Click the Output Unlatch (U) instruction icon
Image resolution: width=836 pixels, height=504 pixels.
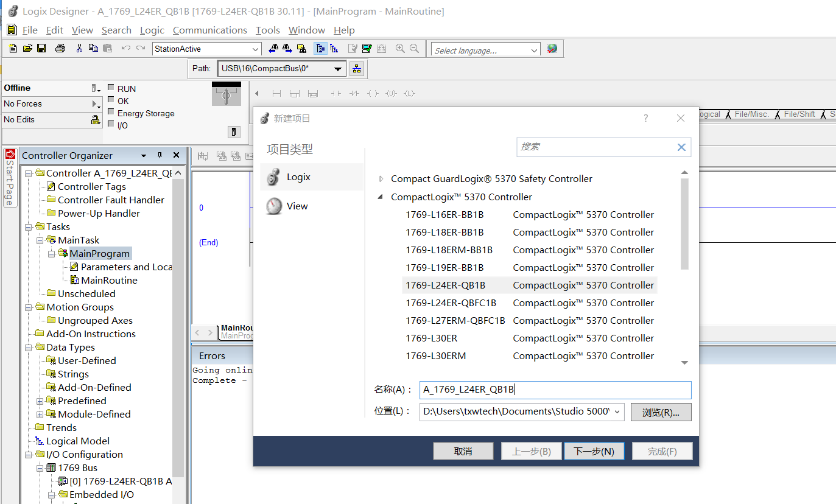point(391,94)
